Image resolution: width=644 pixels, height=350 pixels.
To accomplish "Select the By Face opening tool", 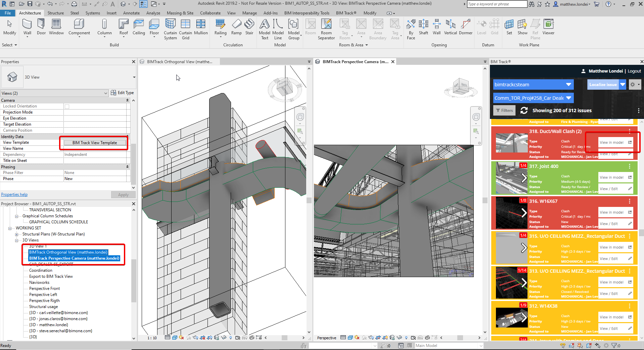I will point(411,29).
